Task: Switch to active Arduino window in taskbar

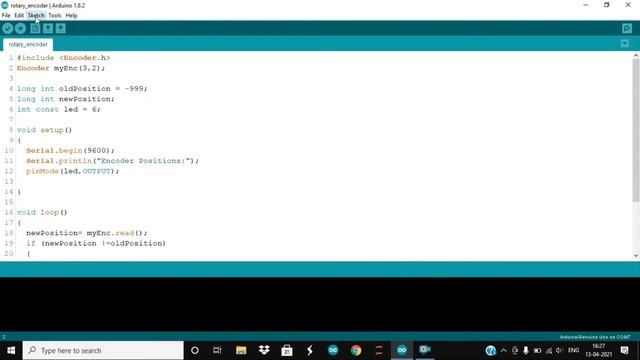Action: point(402,350)
